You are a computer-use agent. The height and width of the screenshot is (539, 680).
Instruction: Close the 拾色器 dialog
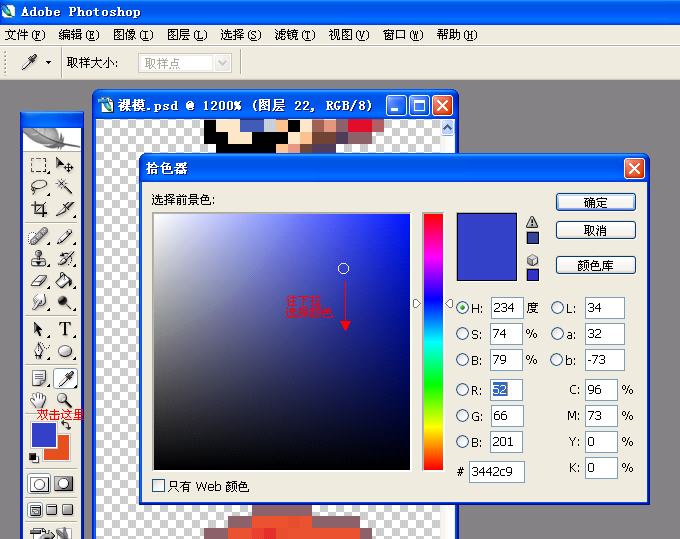click(634, 168)
